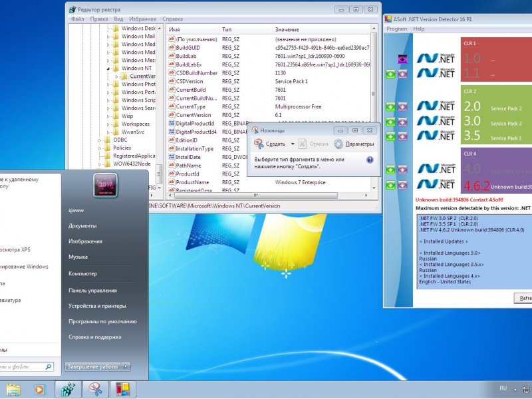
Task: Click green download arrow for .NET 4.0
Action: pyautogui.click(x=390, y=169)
